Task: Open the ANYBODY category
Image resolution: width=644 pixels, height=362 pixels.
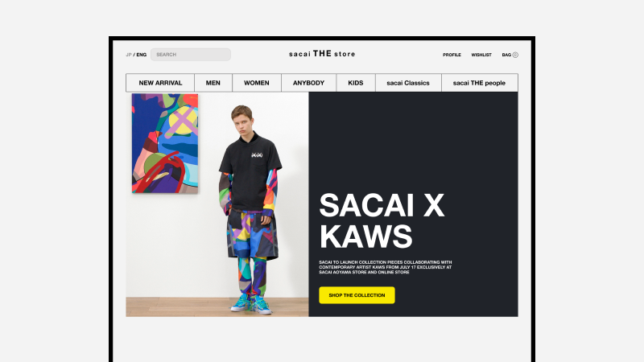Action: [308, 83]
